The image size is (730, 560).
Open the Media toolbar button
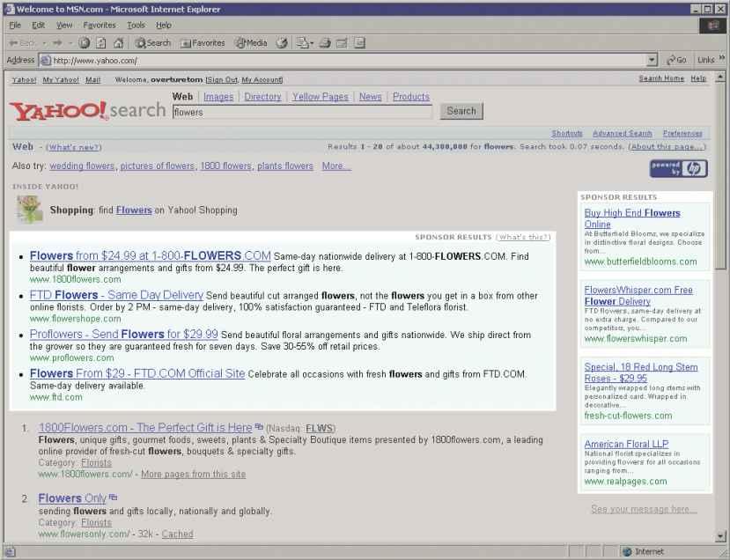click(x=250, y=42)
